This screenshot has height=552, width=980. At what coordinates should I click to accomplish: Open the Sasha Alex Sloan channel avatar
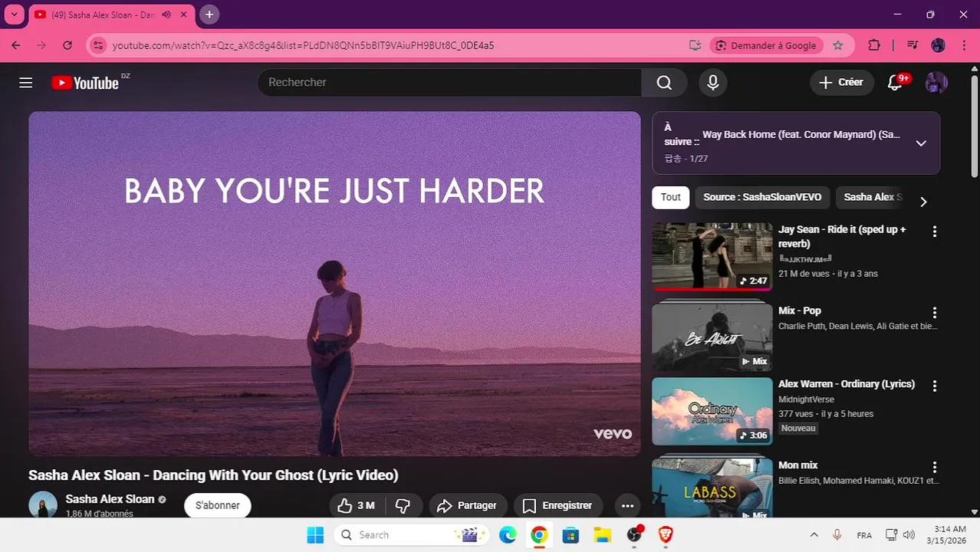(x=43, y=505)
